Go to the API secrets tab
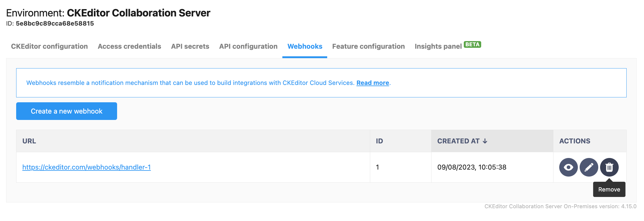Viewport: 644px width, 221px height. tap(190, 46)
